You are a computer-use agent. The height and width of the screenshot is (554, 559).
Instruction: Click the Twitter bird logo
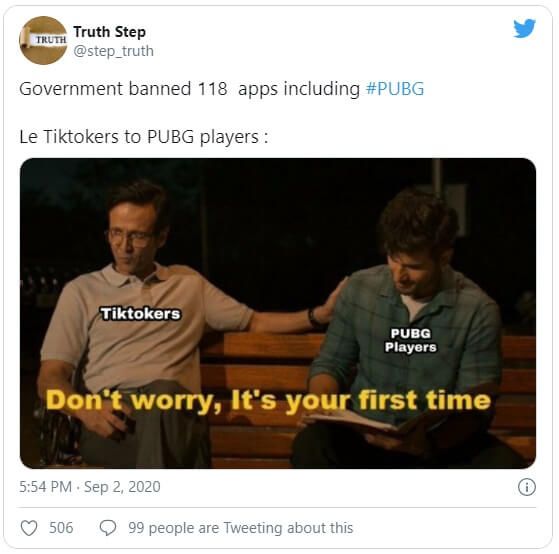coord(524,28)
